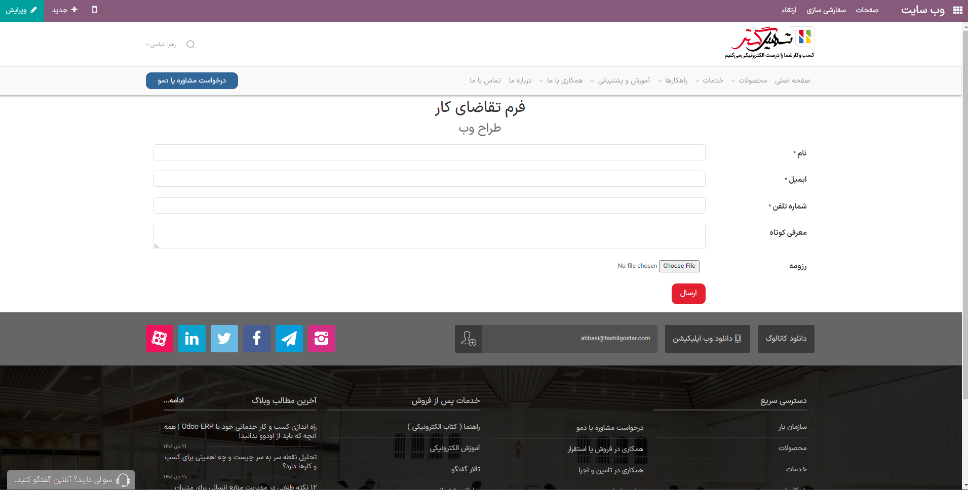Screen dimensions: 968x490
Task: Open the apps grid menu icon
Action: [x=957, y=9]
